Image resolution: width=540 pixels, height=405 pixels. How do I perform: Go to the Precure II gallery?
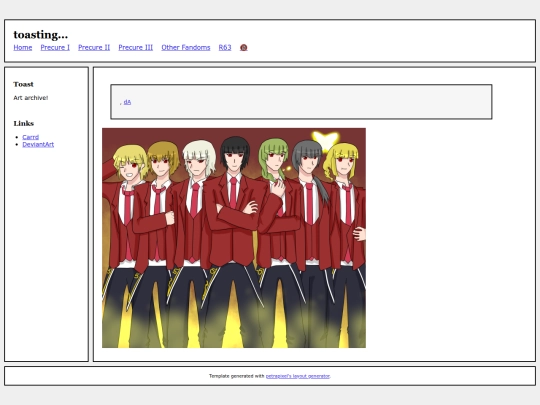(x=94, y=48)
